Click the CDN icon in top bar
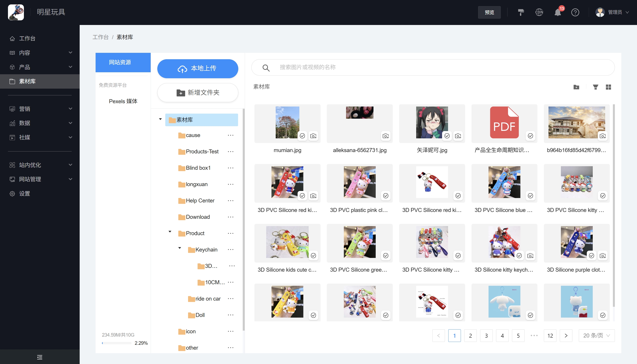Screen dimensions: 637x364 coord(539,12)
